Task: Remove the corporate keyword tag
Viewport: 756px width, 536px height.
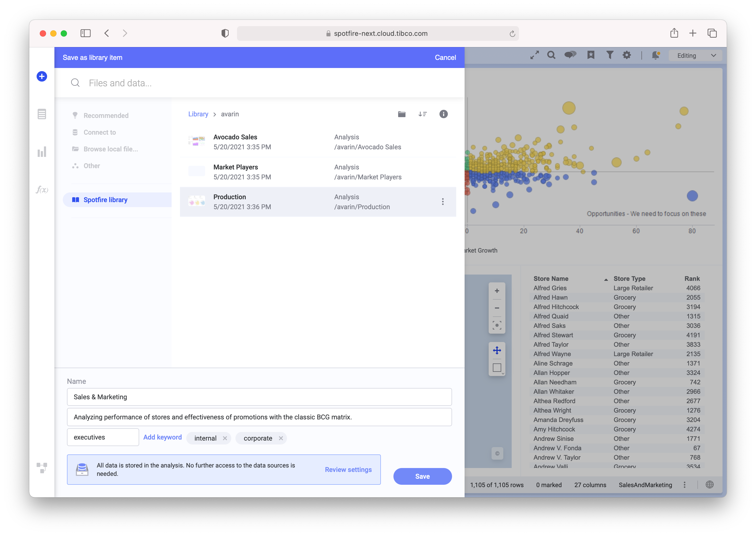Action: coord(281,438)
